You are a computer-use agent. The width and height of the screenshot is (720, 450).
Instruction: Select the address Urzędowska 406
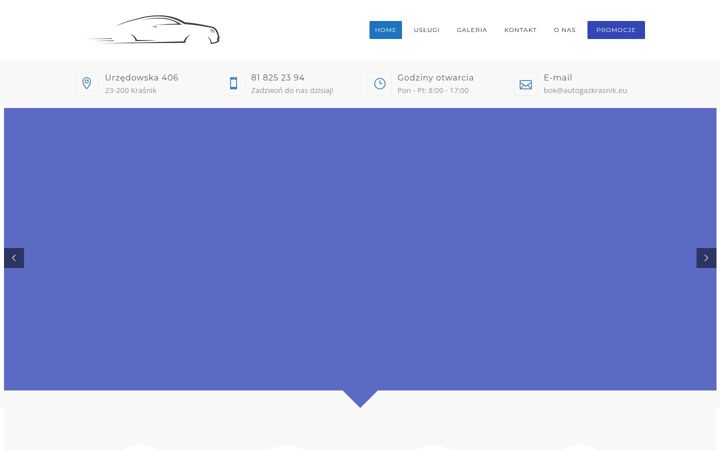141,78
